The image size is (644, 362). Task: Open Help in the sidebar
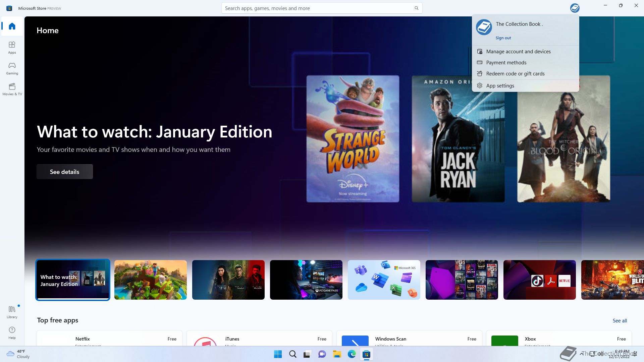12,333
